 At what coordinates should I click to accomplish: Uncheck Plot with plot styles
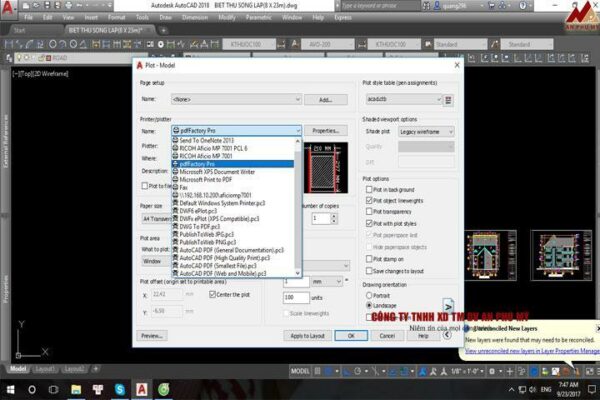pos(369,223)
